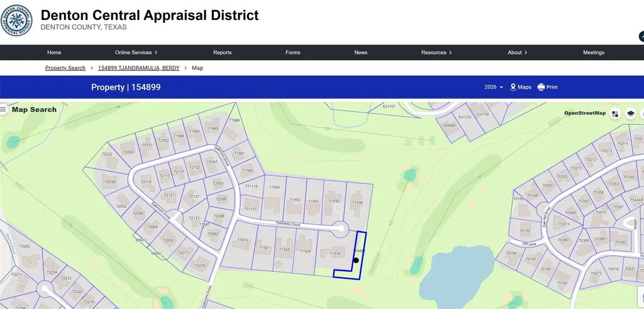
Task: Open the Forms menu item
Action: point(293,53)
